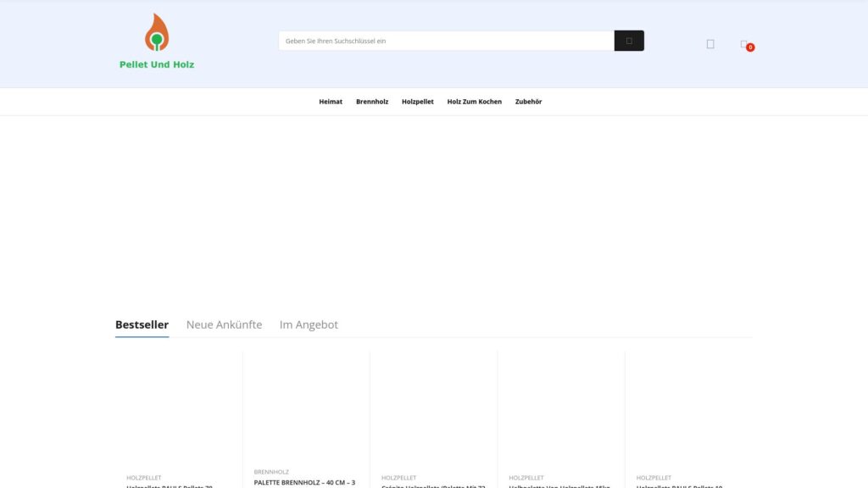Open the shopping cart icon
Screen dimensions: 868x488
click(743, 44)
